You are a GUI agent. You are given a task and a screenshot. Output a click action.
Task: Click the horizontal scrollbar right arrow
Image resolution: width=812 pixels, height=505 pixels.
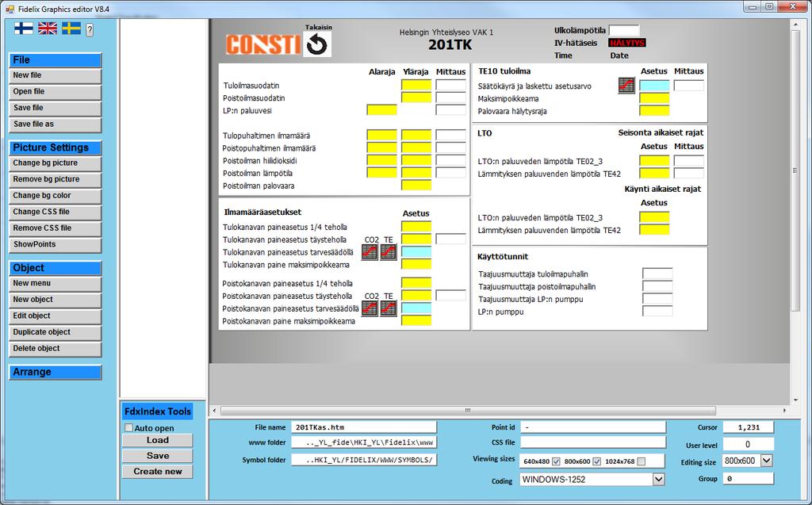point(784,410)
